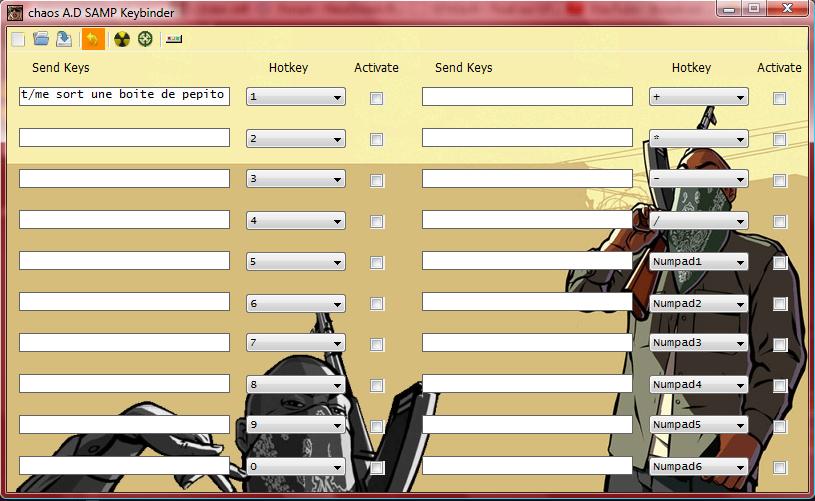Click the New blank file toolbar icon

tap(18, 39)
